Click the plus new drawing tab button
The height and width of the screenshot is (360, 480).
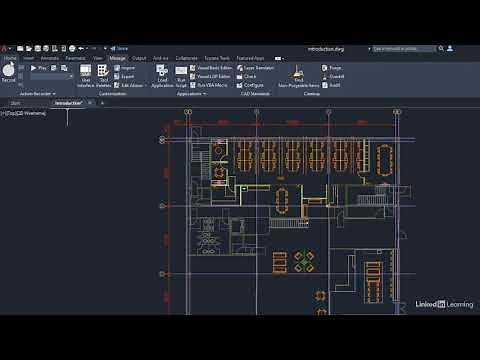[x=102, y=103]
